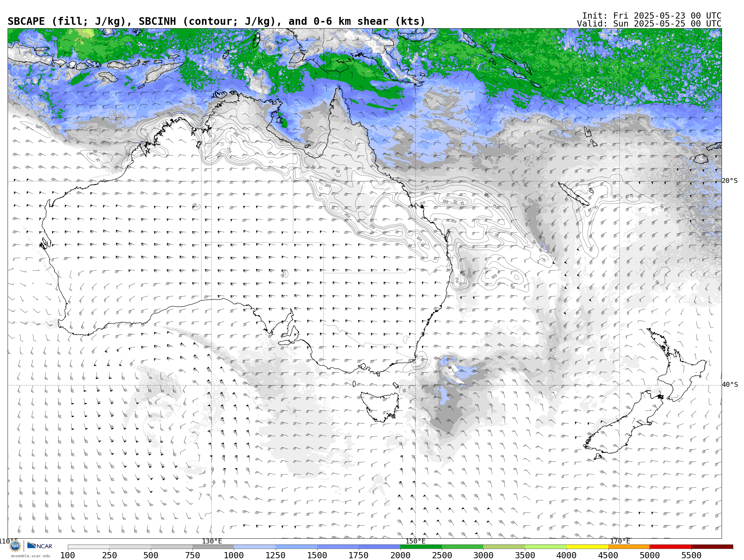Click the 1250 color bar label
Image resolution: width=744 pixels, height=560 pixels.
[x=276, y=556]
